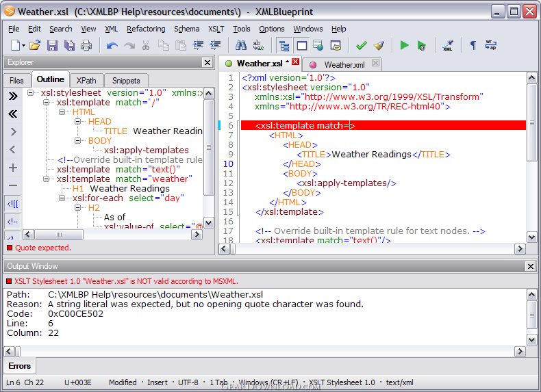The width and height of the screenshot is (541, 392).
Task: Click the Paste clipboard icon
Action: (181, 45)
